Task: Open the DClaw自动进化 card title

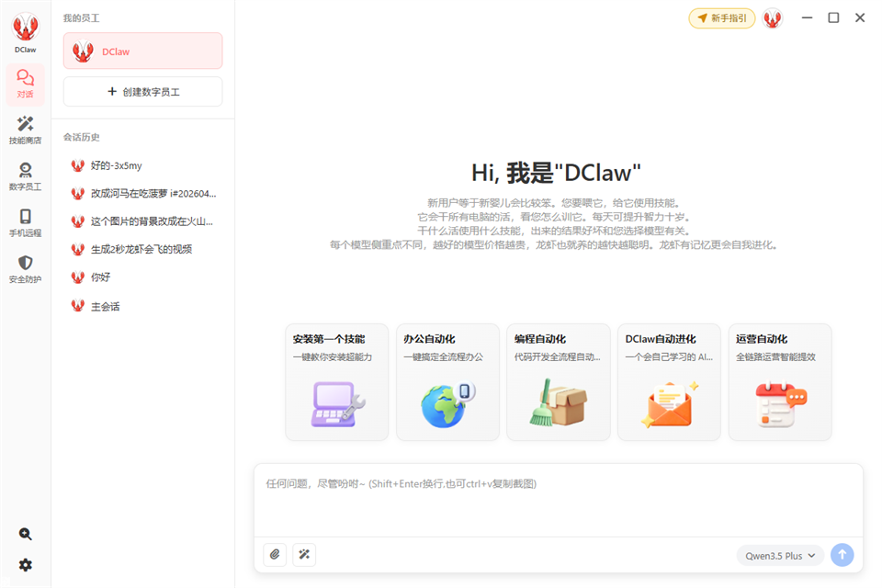Action: (661, 339)
